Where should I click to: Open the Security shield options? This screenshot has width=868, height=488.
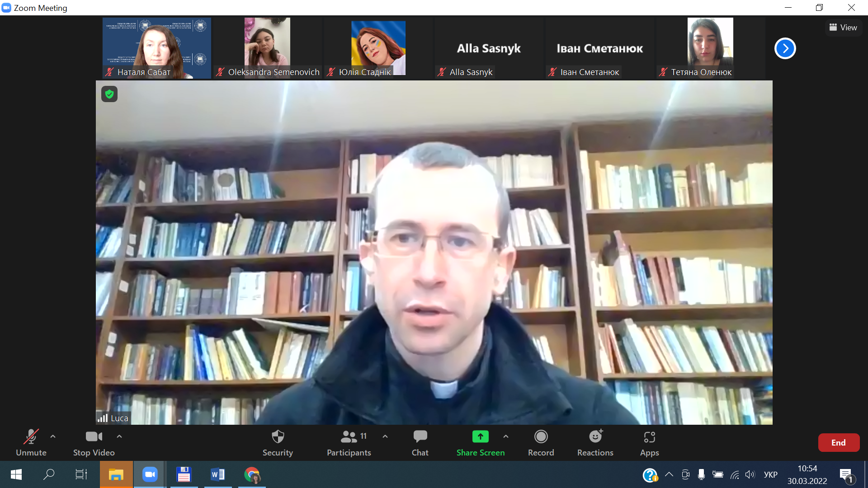[278, 442]
